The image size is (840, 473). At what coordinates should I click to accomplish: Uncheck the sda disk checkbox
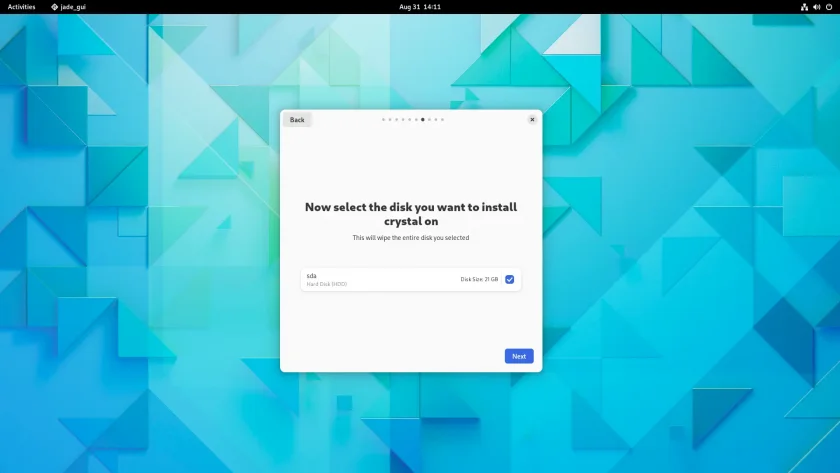point(509,279)
